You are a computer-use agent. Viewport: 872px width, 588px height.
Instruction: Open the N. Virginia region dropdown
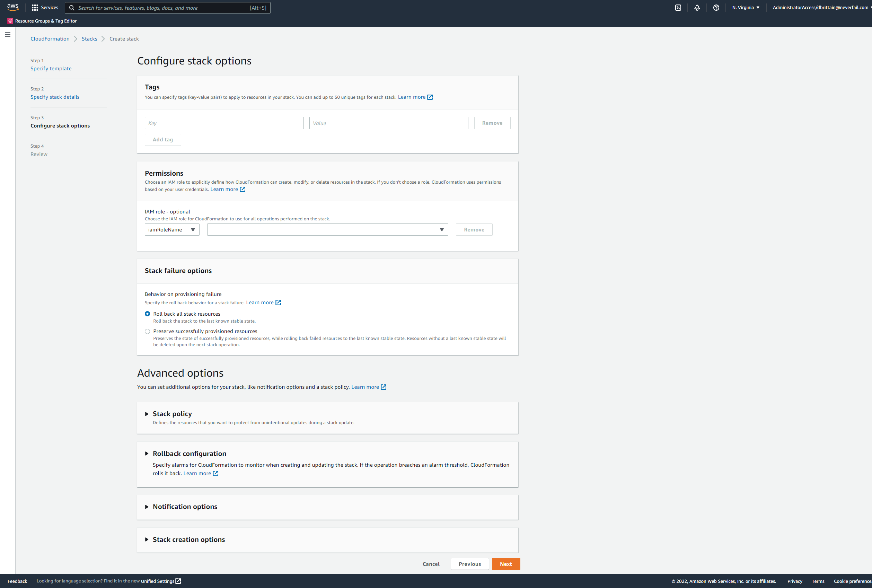(745, 7)
